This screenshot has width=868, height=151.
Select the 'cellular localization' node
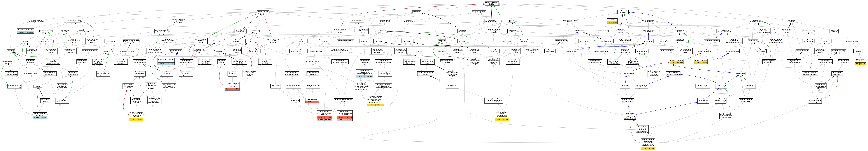357,21
